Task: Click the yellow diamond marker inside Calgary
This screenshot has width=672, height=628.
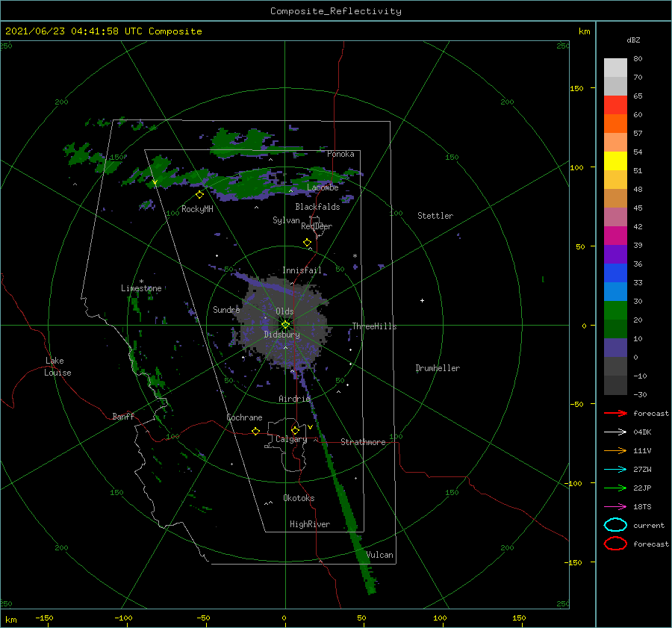Action: (295, 430)
